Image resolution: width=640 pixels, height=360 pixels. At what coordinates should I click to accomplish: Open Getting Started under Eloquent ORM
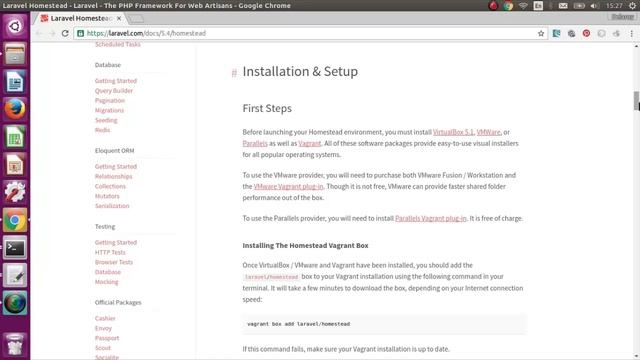[x=116, y=167]
